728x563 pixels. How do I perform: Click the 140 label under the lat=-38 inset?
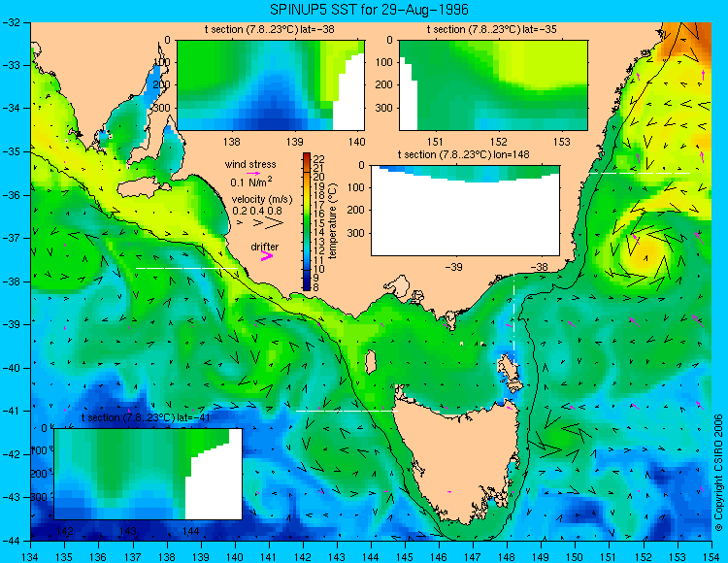[356, 142]
